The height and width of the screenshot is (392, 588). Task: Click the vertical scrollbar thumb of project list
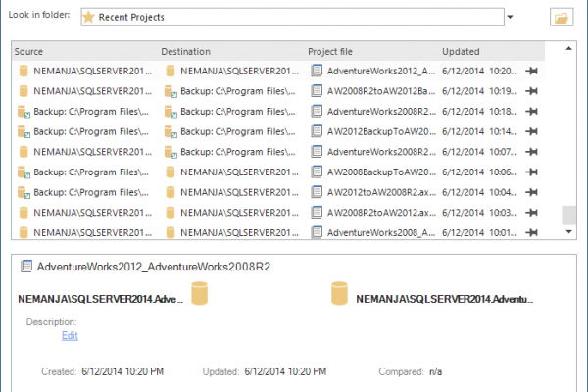click(x=568, y=215)
